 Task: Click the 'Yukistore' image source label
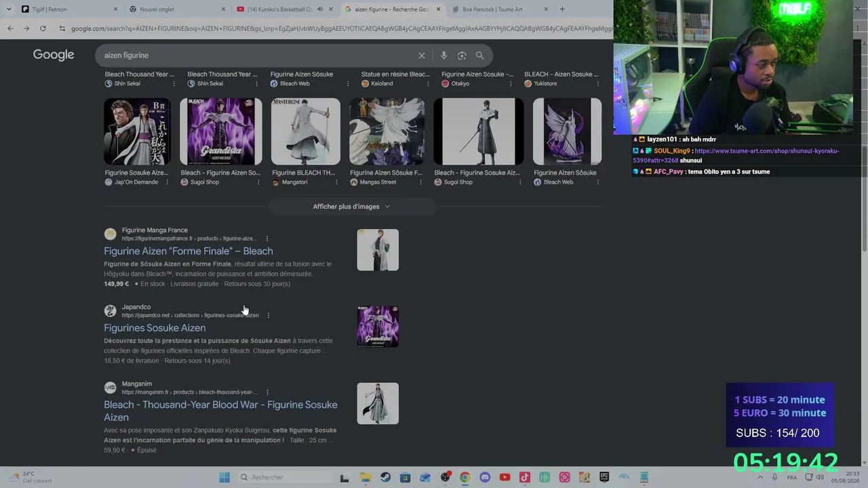point(545,83)
